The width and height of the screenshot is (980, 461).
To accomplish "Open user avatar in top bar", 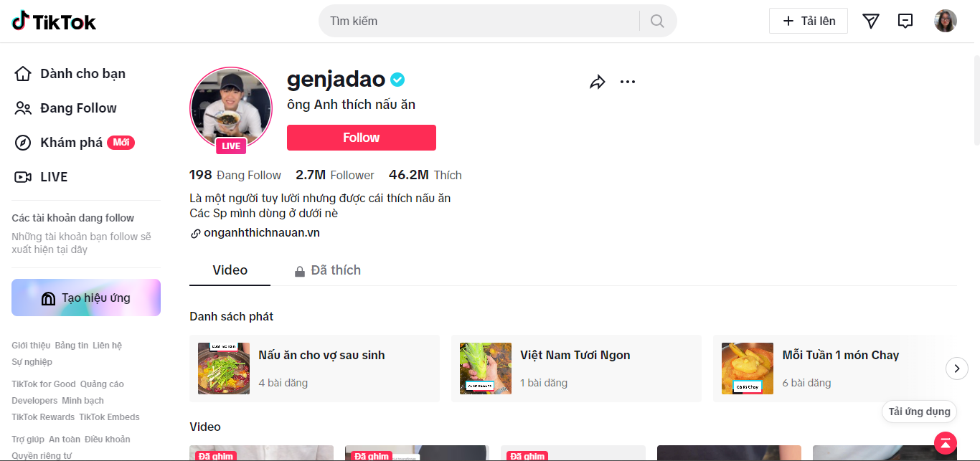I will [x=946, y=21].
